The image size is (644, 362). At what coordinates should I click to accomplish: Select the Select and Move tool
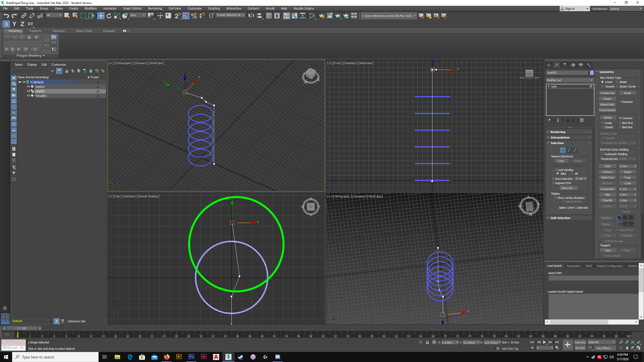tap(101, 16)
